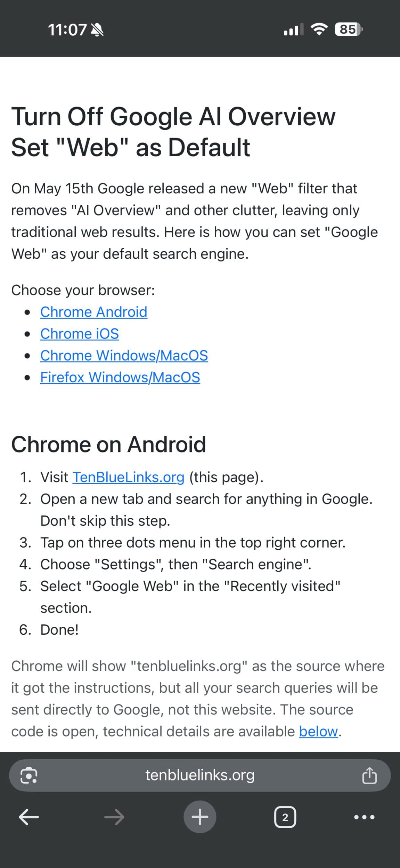Screen dimensions: 400x868
Task: Open the Chrome Android link
Action: [94, 312]
